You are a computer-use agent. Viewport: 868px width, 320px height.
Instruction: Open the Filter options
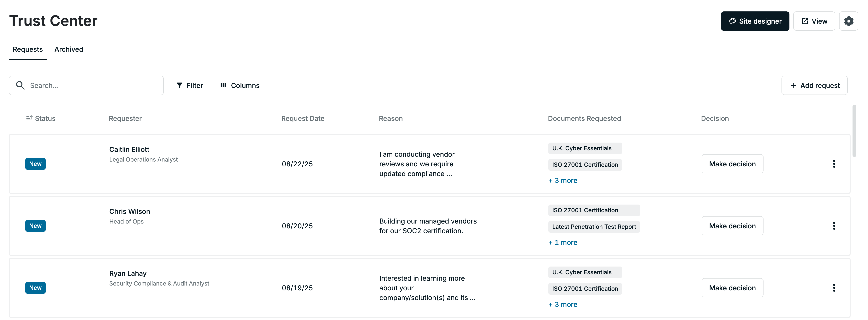click(190, 86)
